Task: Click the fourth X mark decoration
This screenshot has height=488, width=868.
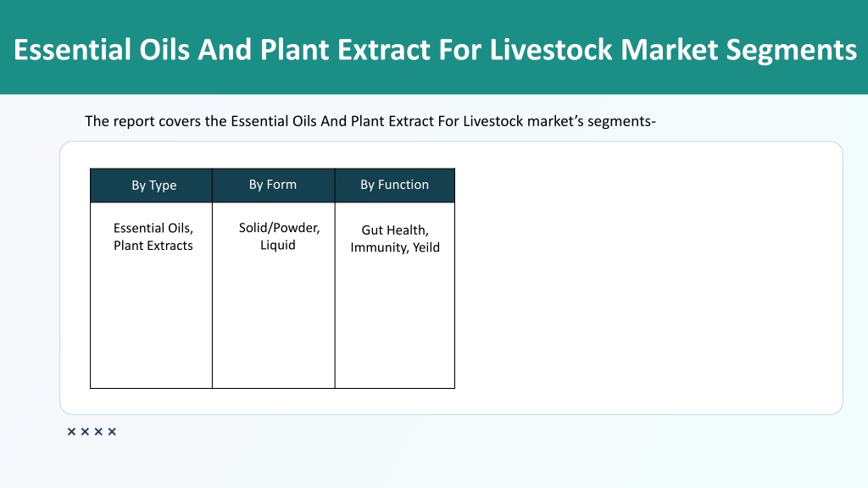Action: pos(112,431)
